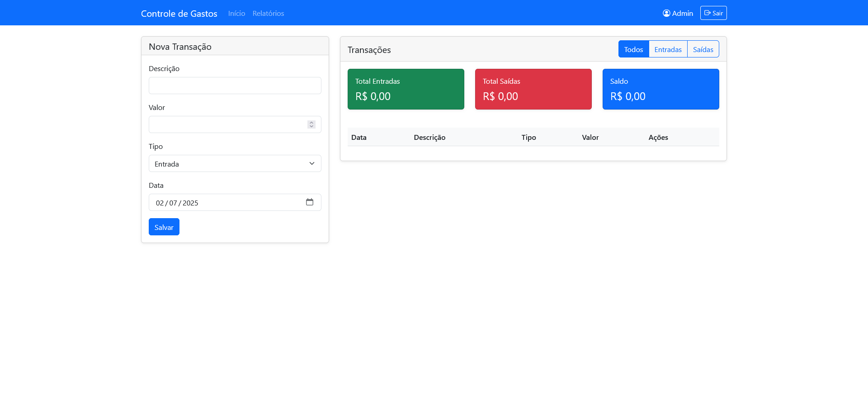Screen dimensions: 868x401
Task: Click the Controle de Gastos brand link
Action: tap(179, 14)
